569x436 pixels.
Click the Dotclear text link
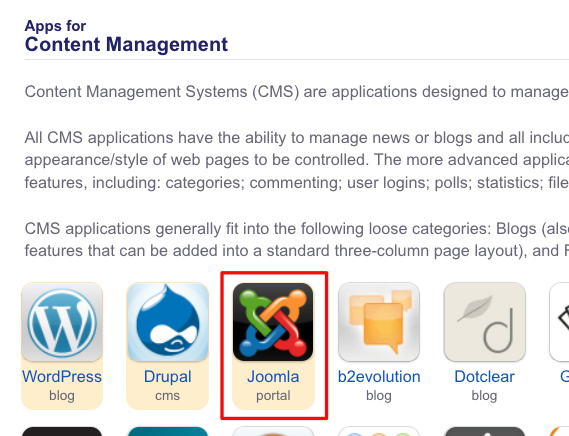click(484, 376)
